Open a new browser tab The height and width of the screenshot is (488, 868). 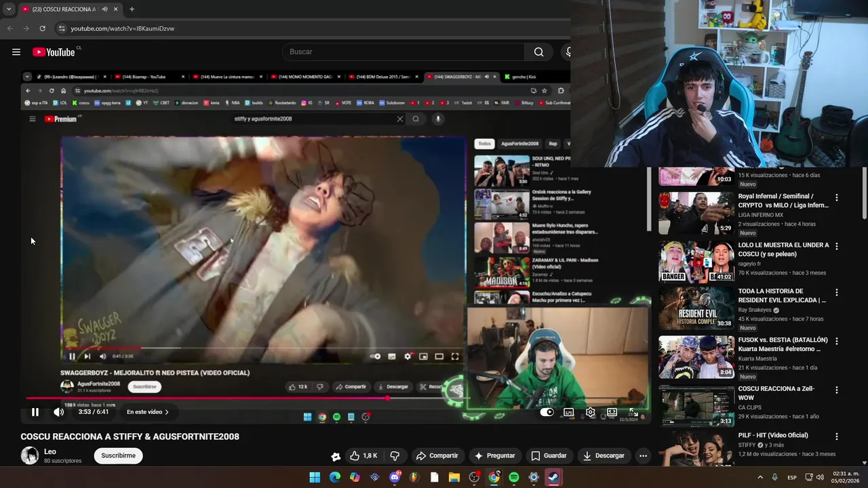tap(132, 9)
